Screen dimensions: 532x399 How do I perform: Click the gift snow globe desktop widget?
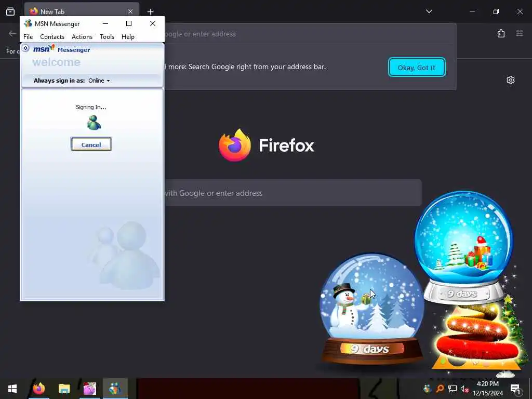pyautogui.click(x=464, y=247)
